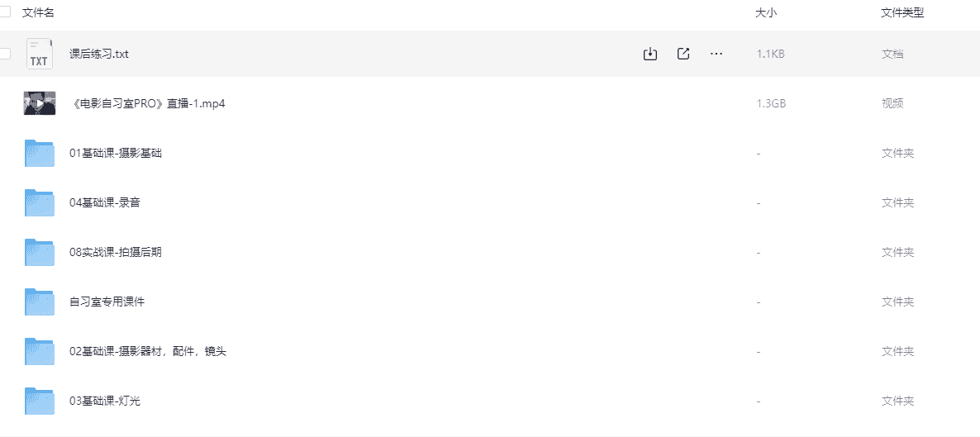Share the 课后练习.txt file

click(683, 54)
